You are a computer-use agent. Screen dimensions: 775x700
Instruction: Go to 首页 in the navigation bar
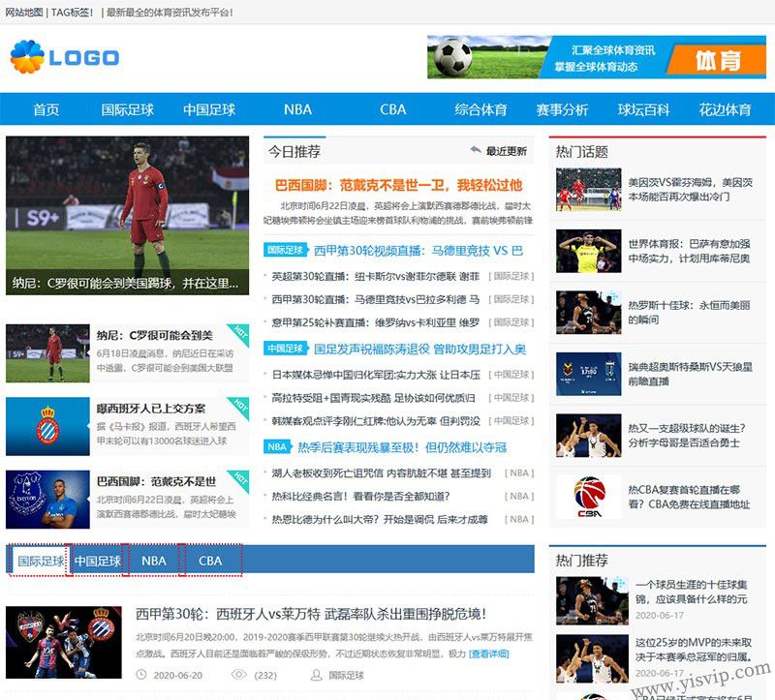tap(46, 109)
